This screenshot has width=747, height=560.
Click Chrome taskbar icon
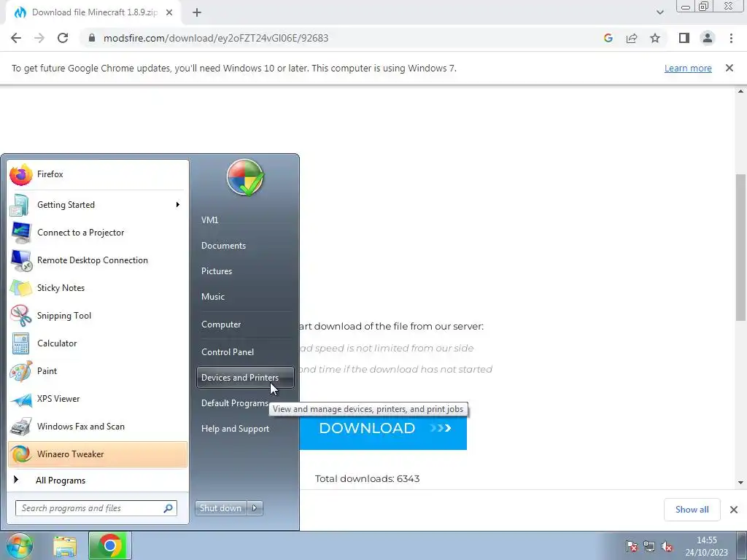pos(110,545)
